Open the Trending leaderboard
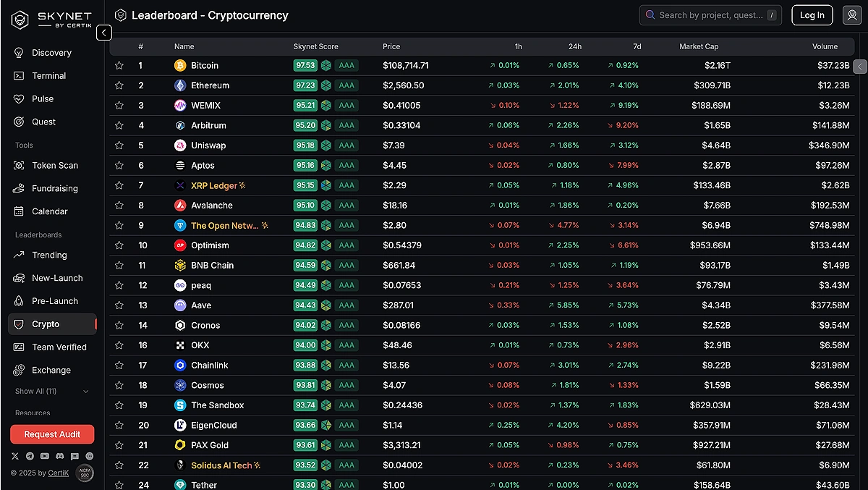Viewport: 868px width, 490px height. (x=49, y=255)
